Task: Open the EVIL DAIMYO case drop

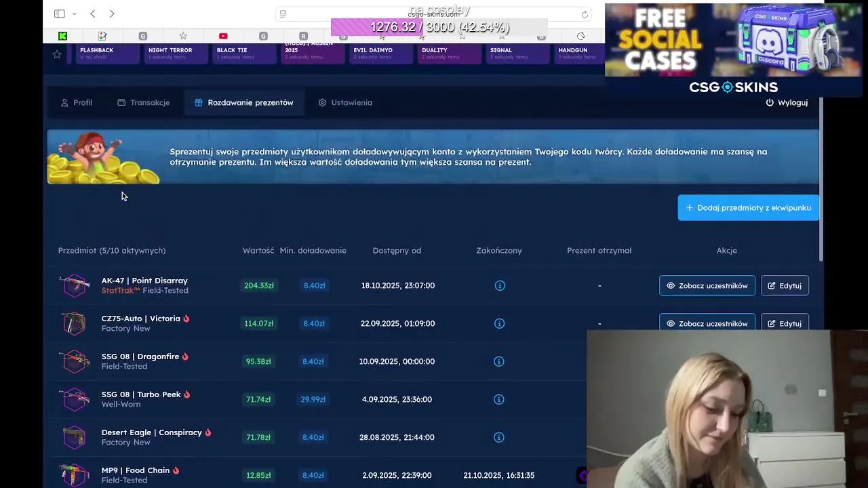Action: 380,54
